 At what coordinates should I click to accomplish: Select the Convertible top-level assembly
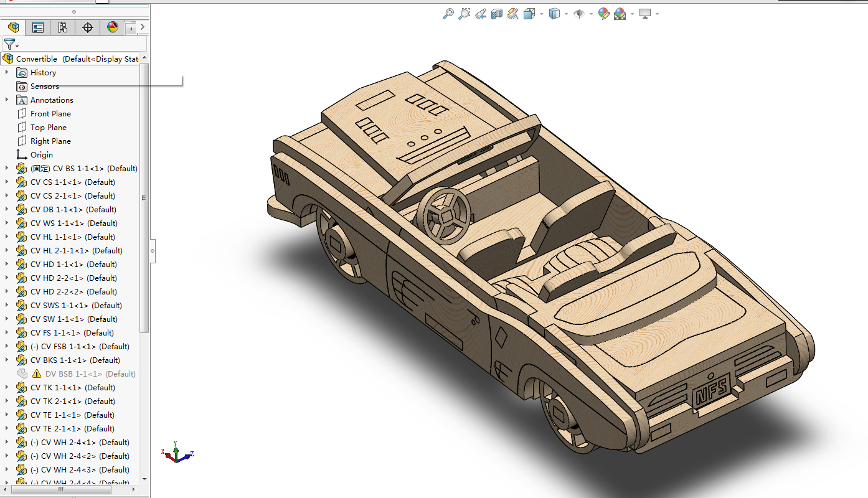[70, 59]
